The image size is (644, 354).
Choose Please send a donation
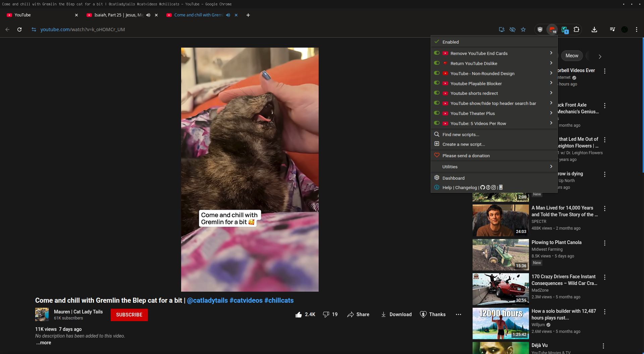494,156
